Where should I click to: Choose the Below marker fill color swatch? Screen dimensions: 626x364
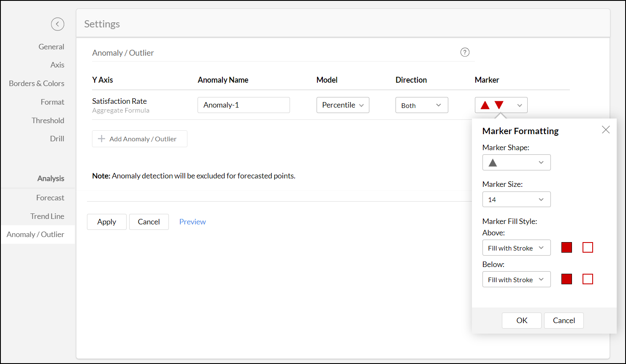click(566, 279)
